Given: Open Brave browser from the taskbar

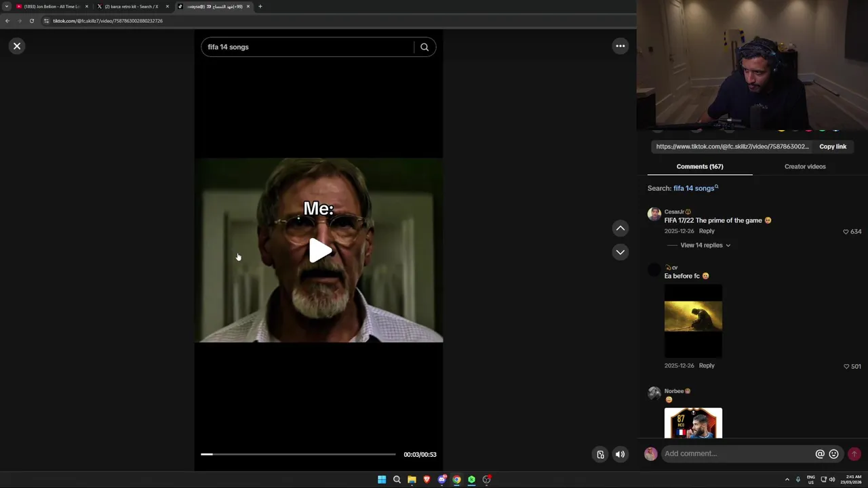Looking at the screenshot, I should pos(427,479).
